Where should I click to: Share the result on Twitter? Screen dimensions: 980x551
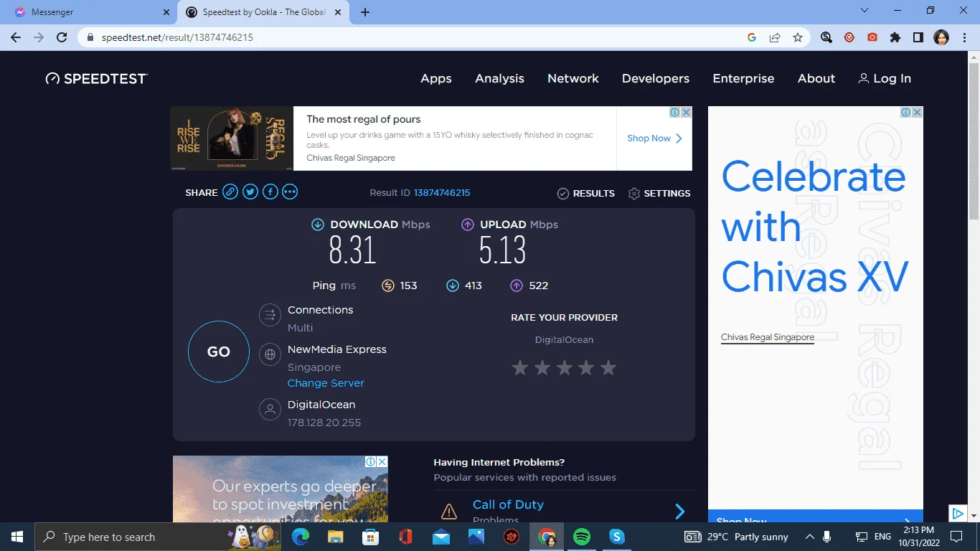250,192
